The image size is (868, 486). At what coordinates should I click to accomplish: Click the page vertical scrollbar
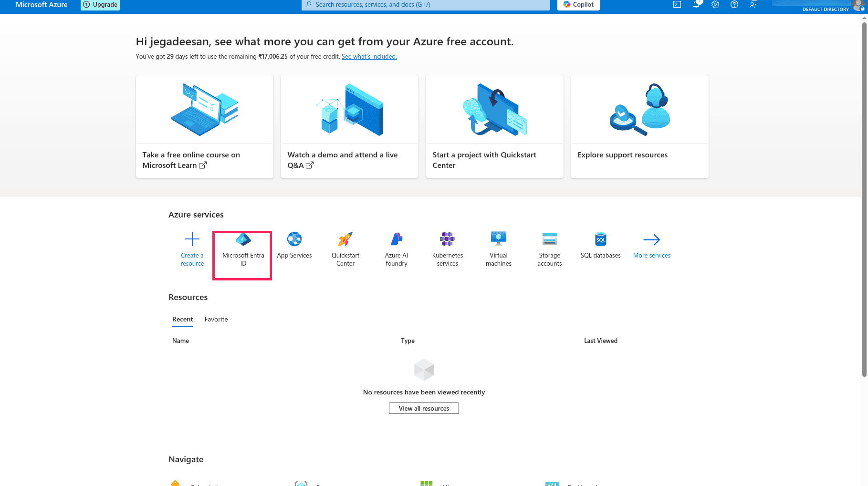point(864,200)
